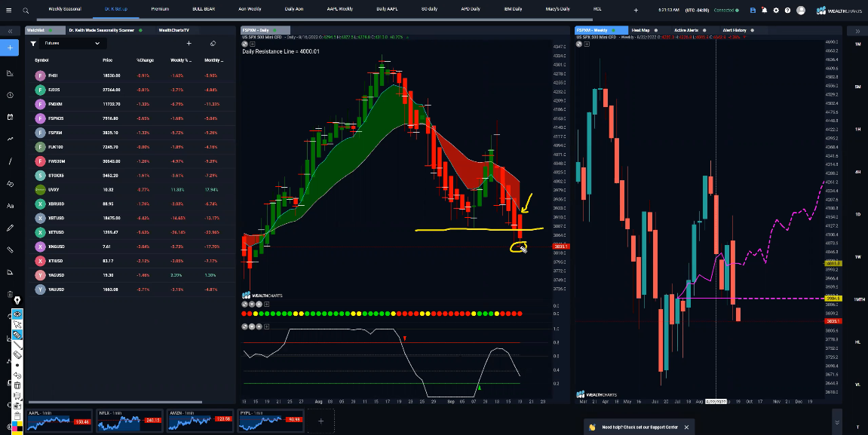Open the settings gear in top bar
Screen dimensions: 868x435
(x=775, y=10)
